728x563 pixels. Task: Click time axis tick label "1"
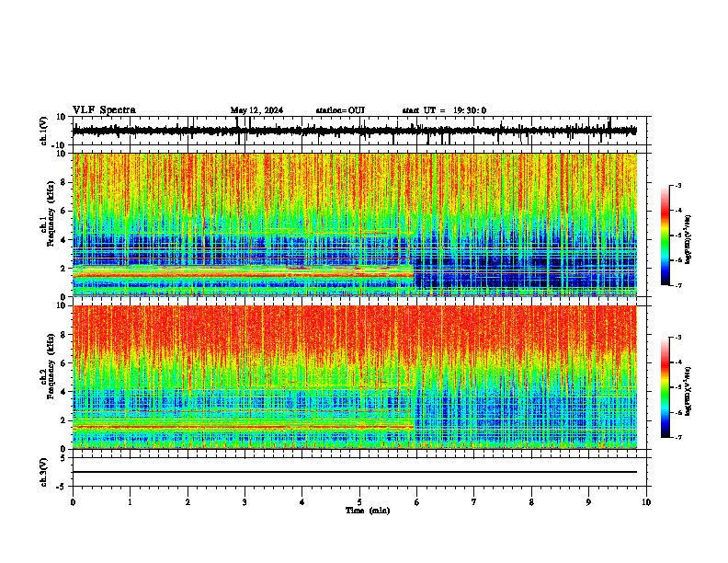tap(130, 502)
